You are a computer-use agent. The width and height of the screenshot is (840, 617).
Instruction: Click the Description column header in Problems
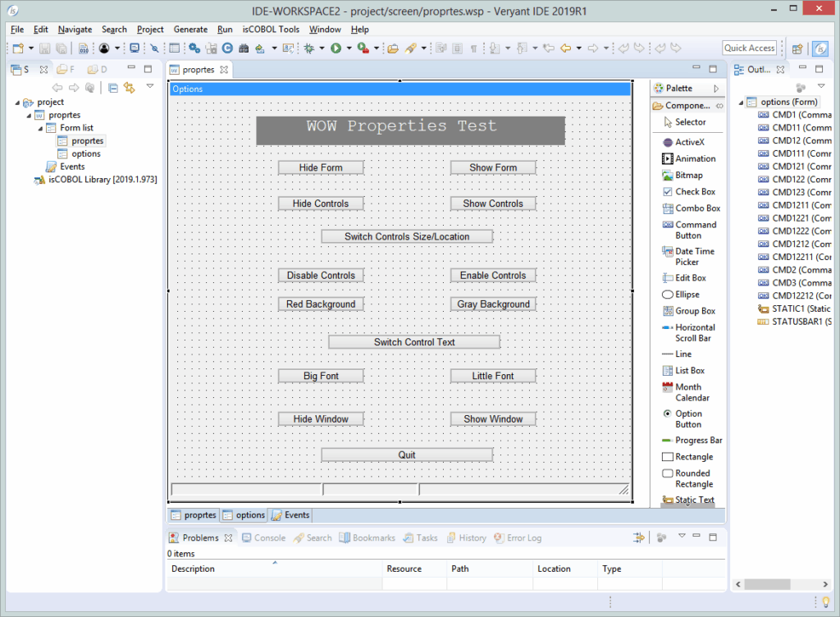click(275, 569)
